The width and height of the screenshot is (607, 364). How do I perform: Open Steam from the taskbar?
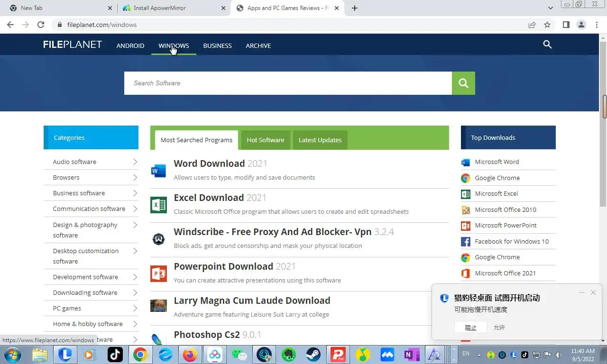point(313,354)
